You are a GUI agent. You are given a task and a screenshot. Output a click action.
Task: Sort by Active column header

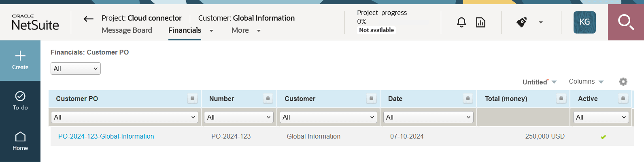pyautogui.click(x=588, y=99)
